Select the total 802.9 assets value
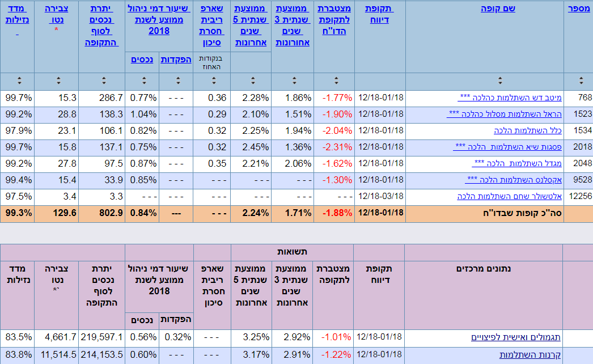 click(111, 213)
